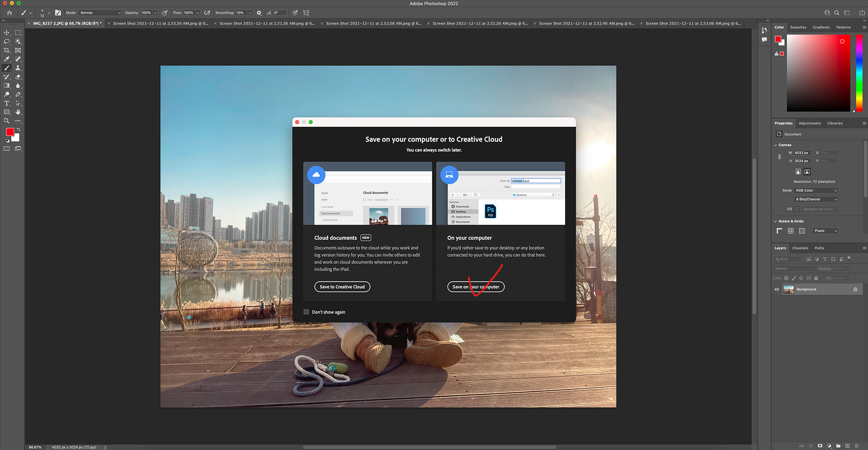Switch to the Paths tab
The height and width of the screenshot is (450, 868).
tap(819, 248)
